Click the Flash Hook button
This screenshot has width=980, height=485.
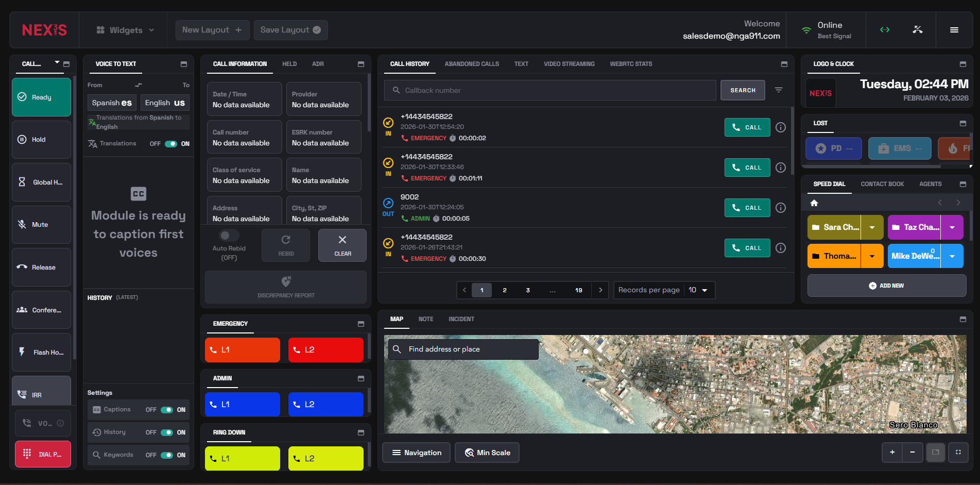41,353
